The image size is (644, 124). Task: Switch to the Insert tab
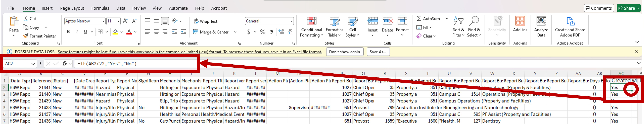pyautogui.click(x=47, y=8)
